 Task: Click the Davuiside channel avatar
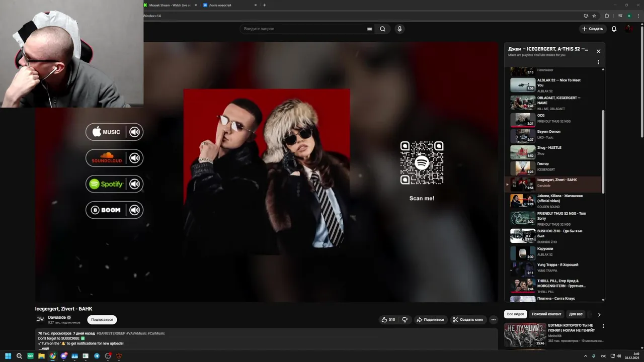point(40,319)
